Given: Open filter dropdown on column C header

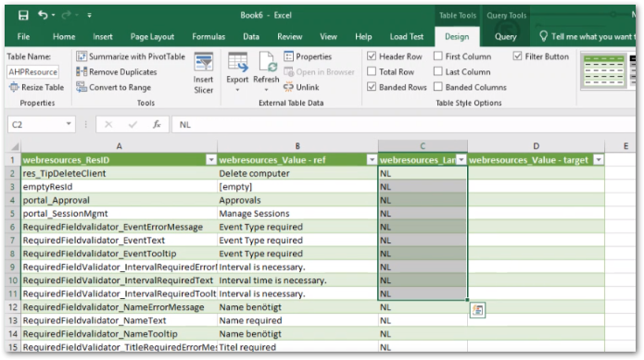Looking at the screenshot, I should 461,160.
